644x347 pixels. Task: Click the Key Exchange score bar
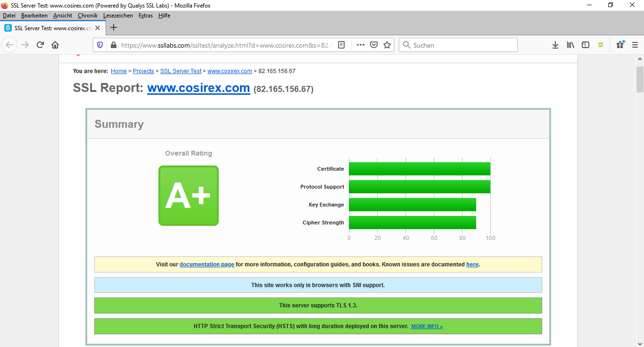[x=413, y=205]
